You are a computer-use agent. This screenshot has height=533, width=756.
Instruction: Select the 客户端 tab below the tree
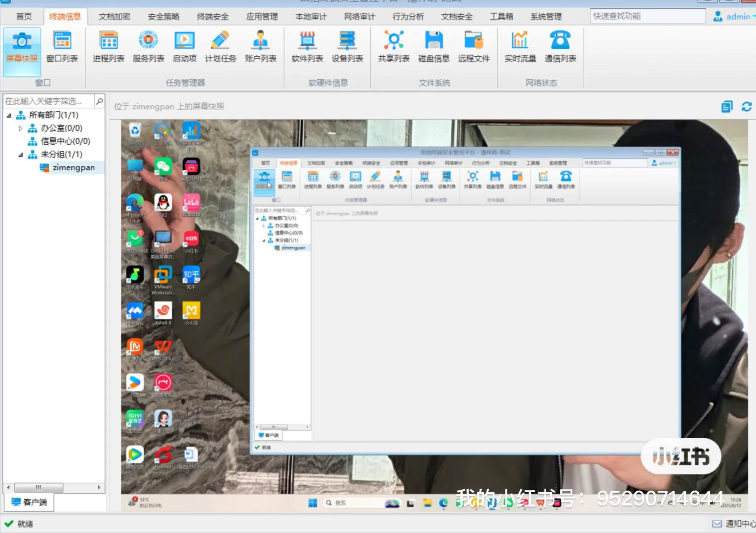coord(29,502)
